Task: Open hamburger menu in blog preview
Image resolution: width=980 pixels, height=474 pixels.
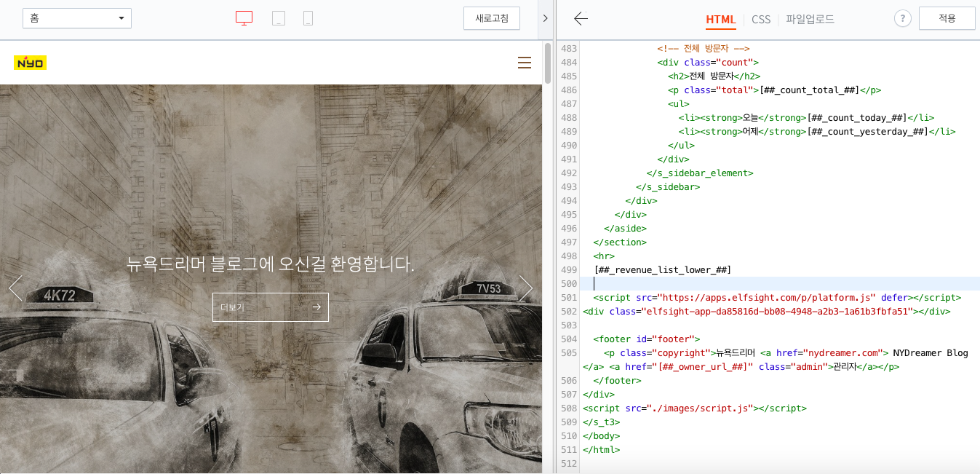Action: click(x=525, y=63)
